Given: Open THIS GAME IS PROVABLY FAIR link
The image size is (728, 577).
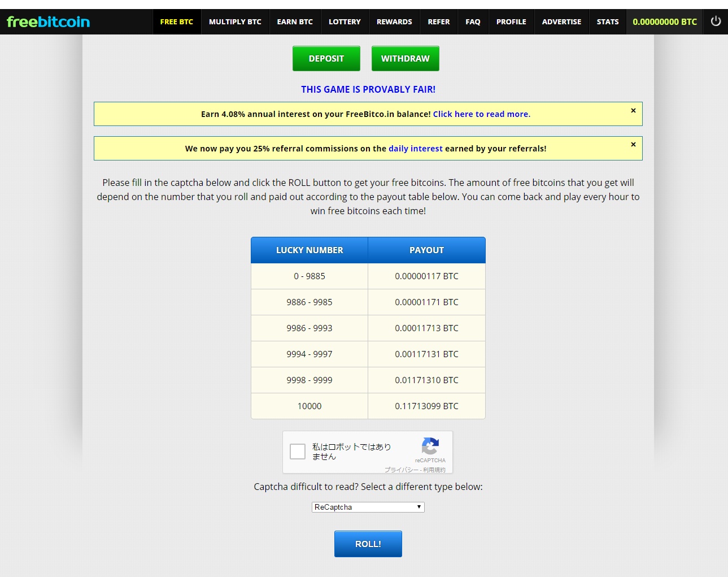Looking at the screenshot, I should tap(368, 89).
